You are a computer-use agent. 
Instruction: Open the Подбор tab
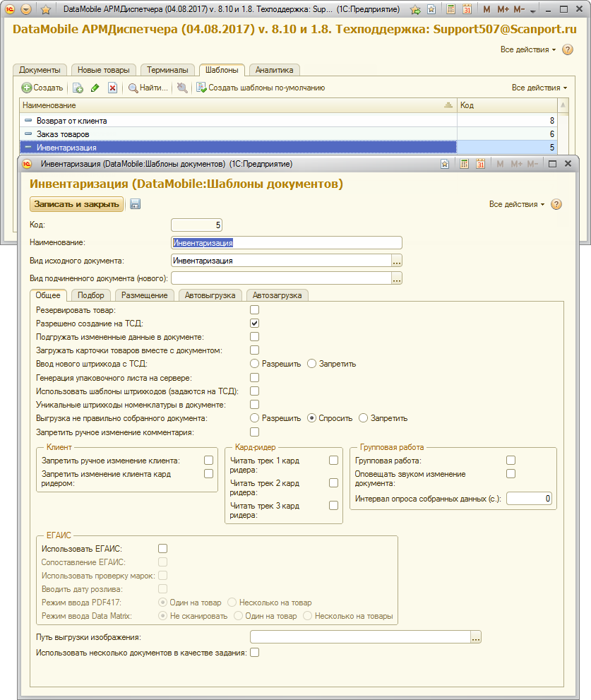90,295
